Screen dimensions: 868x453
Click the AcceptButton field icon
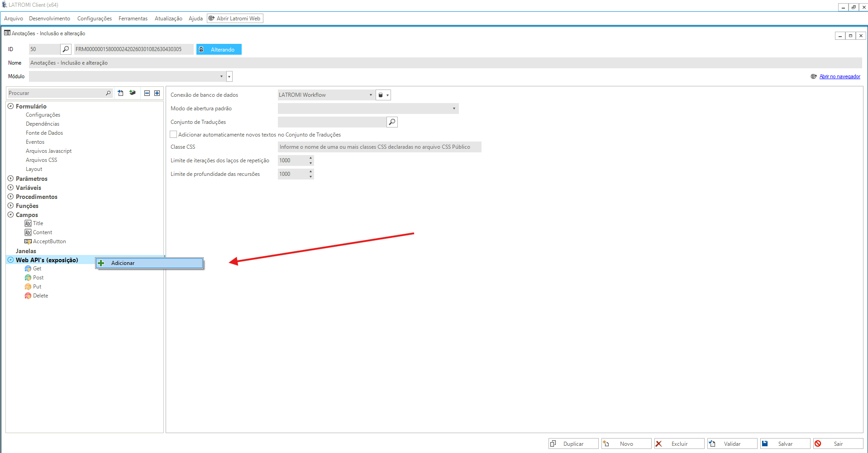[28, 241]
